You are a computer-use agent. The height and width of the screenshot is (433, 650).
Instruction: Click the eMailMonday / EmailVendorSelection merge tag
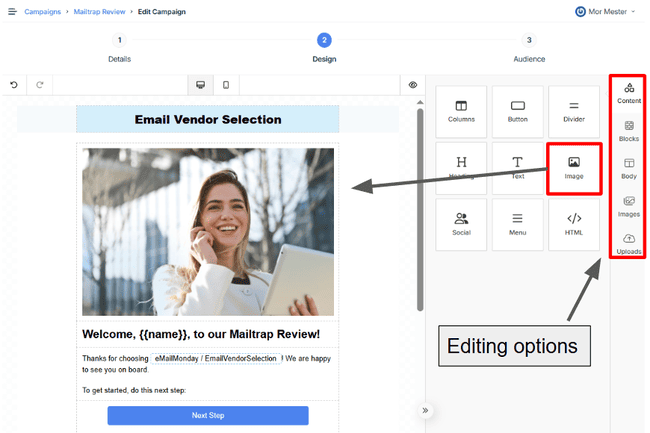point(216,358)
